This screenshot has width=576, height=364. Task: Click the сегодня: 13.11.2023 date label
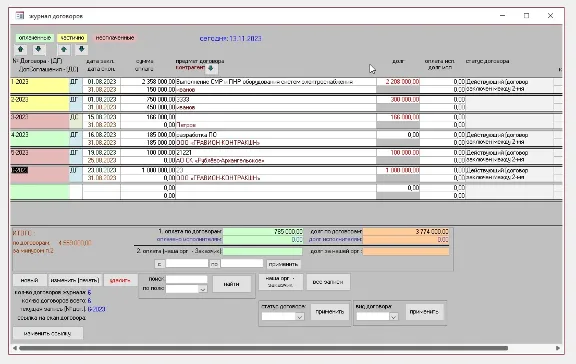point(230,38)
